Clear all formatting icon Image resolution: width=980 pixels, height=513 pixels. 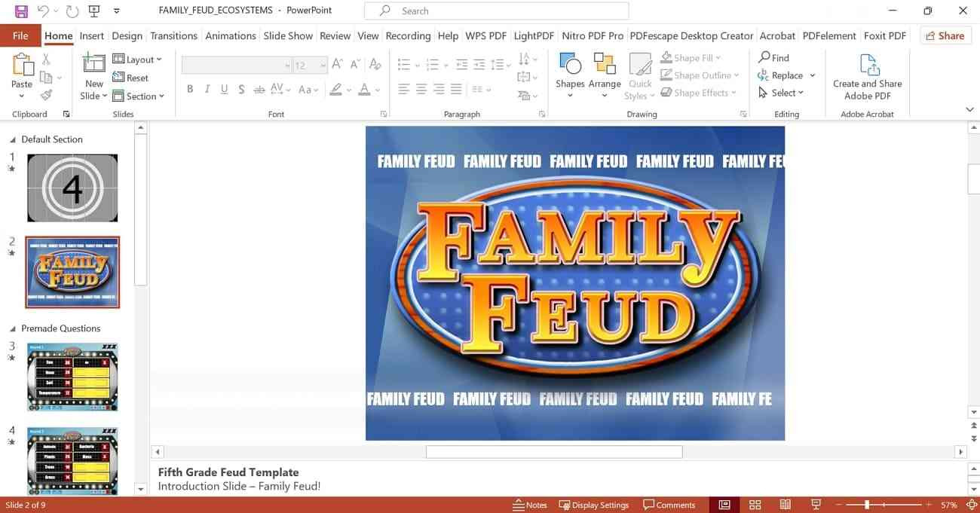(375, 65)
